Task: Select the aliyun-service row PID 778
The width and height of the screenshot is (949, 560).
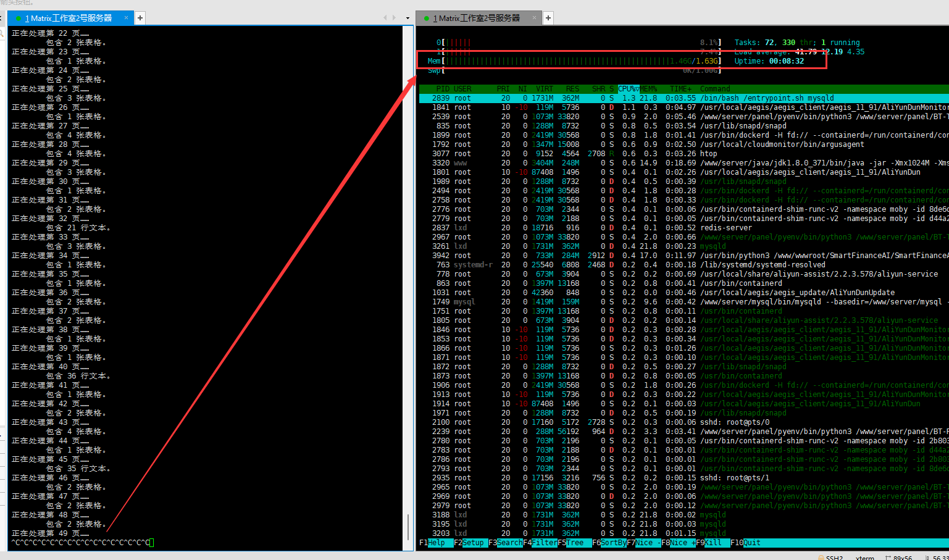Action: [684, 274]
